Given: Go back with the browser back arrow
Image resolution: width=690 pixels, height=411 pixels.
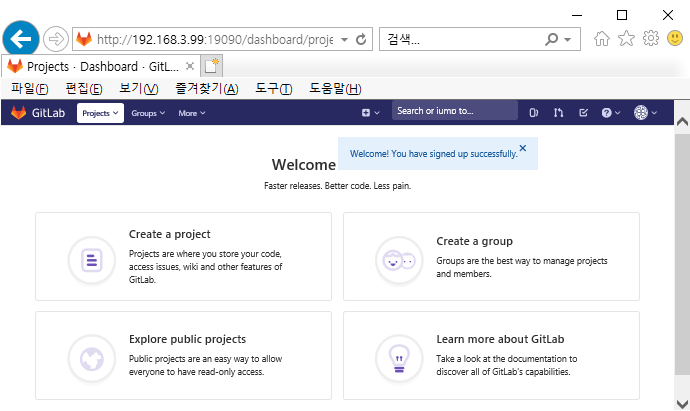Looking at the screenshot, I should (21, 39).
